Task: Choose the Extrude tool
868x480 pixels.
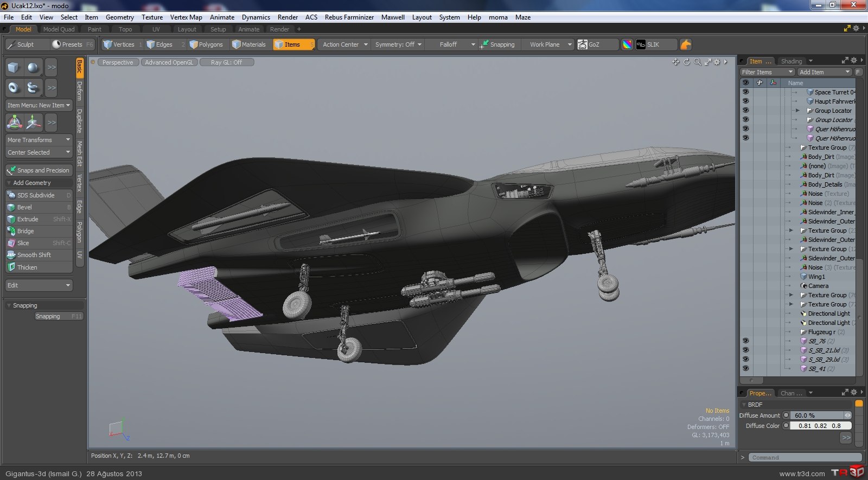Action: [x=39, y=219]
